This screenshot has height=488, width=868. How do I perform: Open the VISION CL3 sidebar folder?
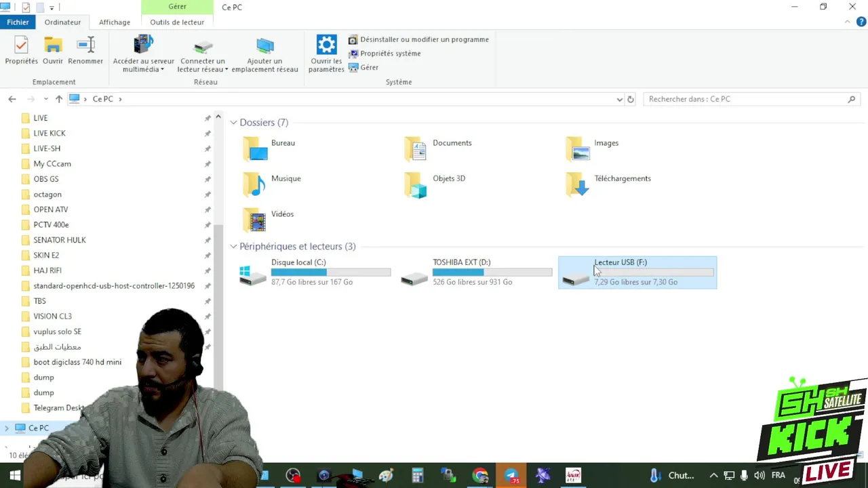52,317
